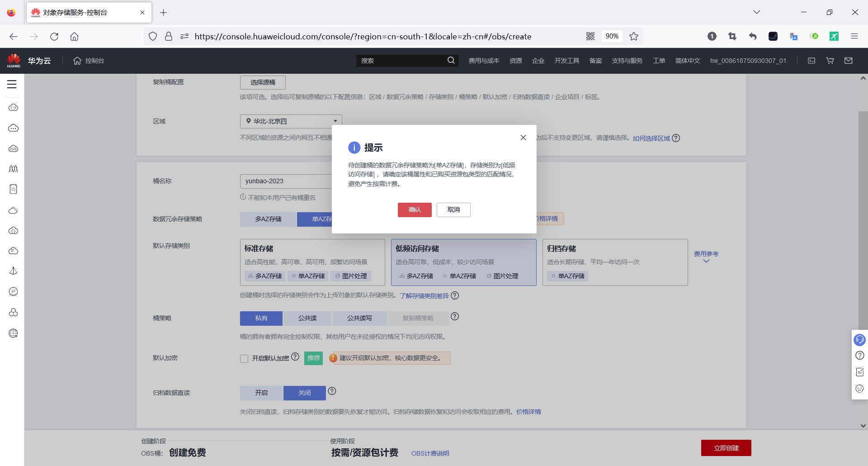Click the globe icon in left sidebar
Viewport: 868px width, 466px height.
[14, 333]
